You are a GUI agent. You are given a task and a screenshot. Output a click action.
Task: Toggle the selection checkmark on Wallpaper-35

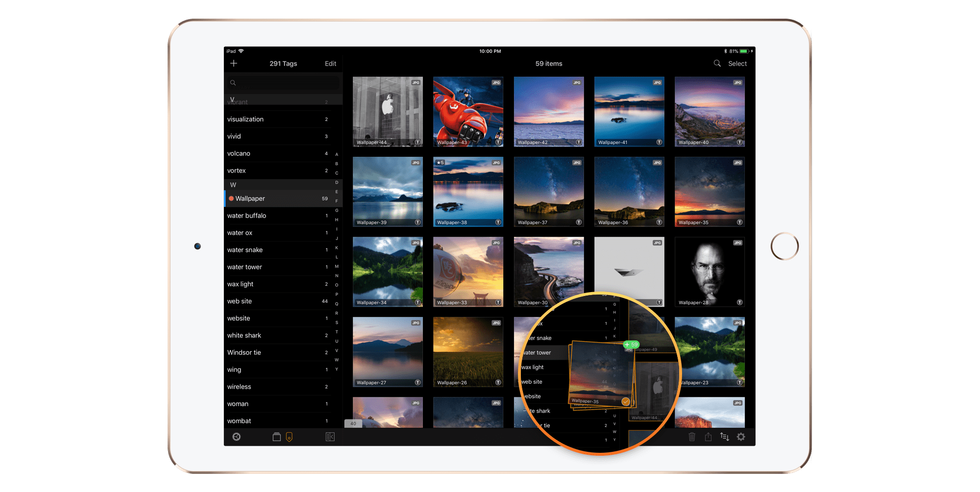[625, 400]
